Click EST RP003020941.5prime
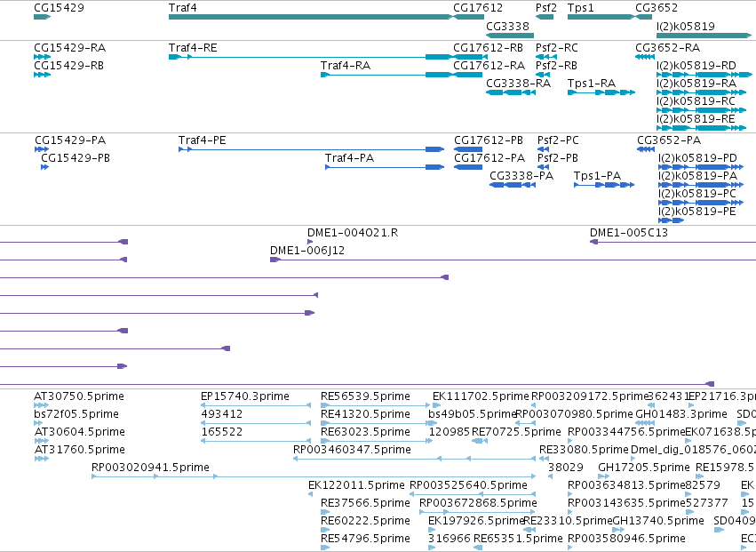The image size is (756, 552). point(314,476)
